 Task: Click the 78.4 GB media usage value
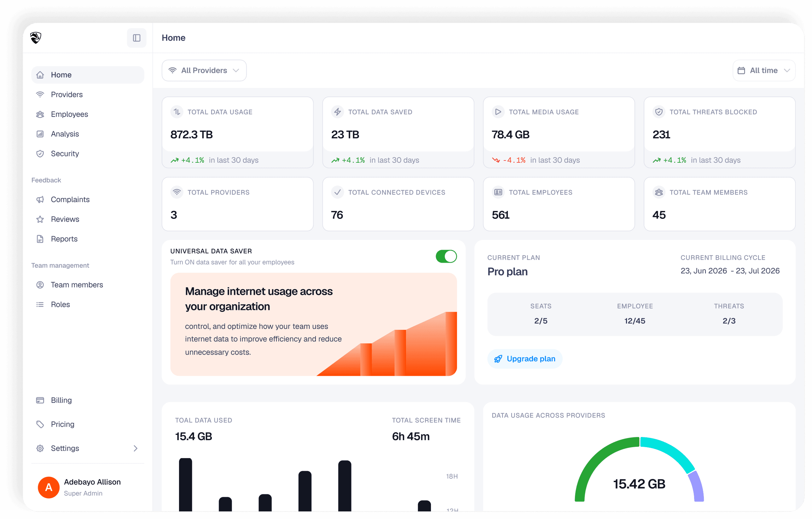pyautogui.click(x=511, y=135)
